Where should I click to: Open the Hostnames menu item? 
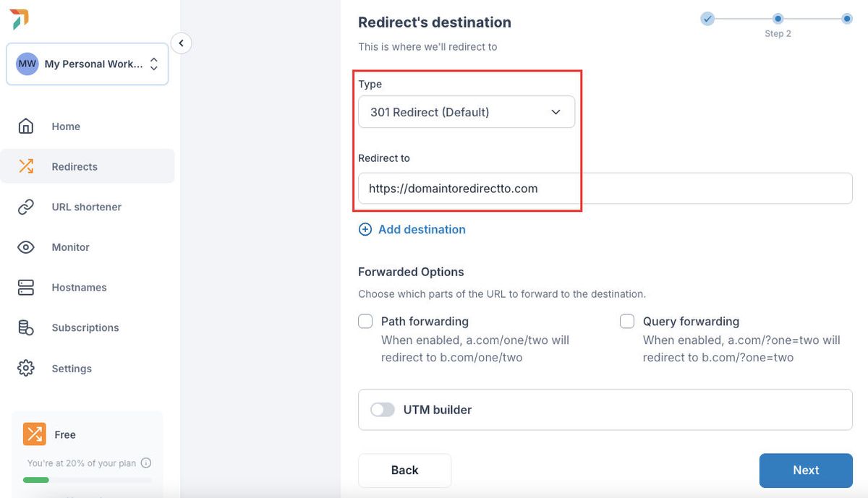point(79,288)
